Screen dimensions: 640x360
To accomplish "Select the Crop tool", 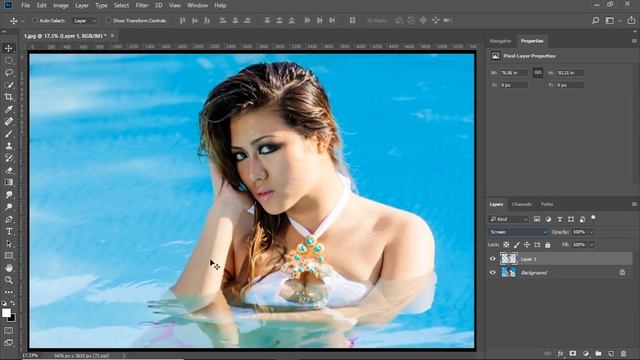I will (x=9, y=97).
